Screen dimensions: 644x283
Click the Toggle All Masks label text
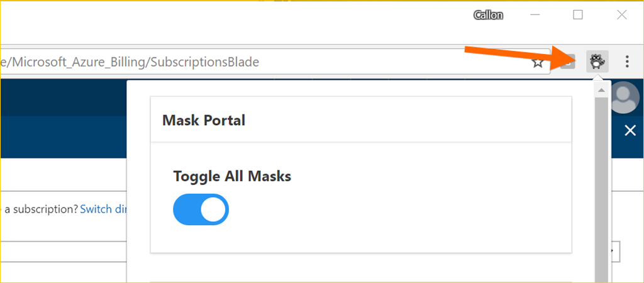[x=232, y=176]
